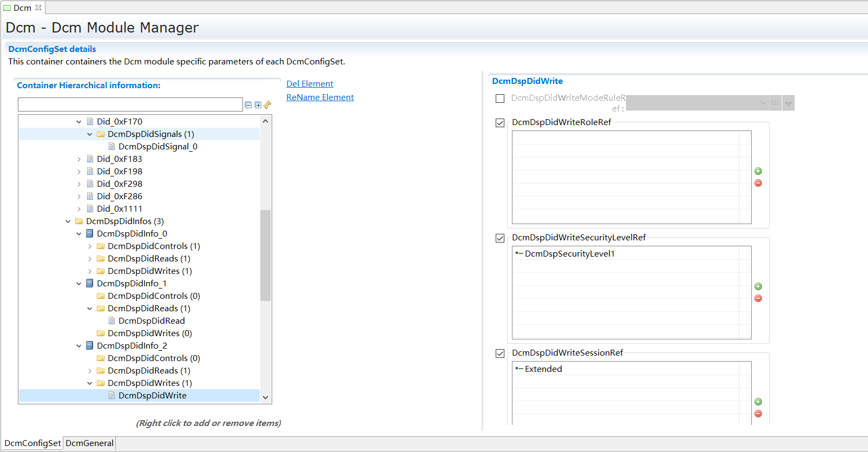Toggle the DcmDspDidWriteSessionRef checkbox

500,353
